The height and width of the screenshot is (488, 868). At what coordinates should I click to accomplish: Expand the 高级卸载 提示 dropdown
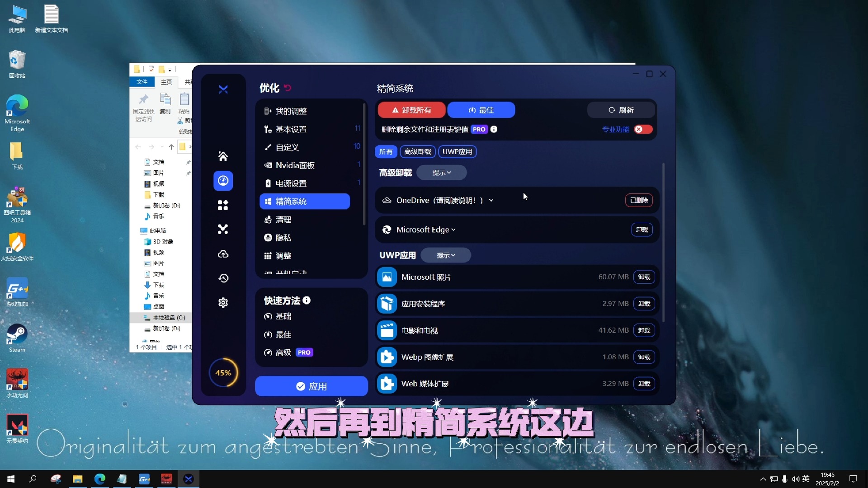442,172
